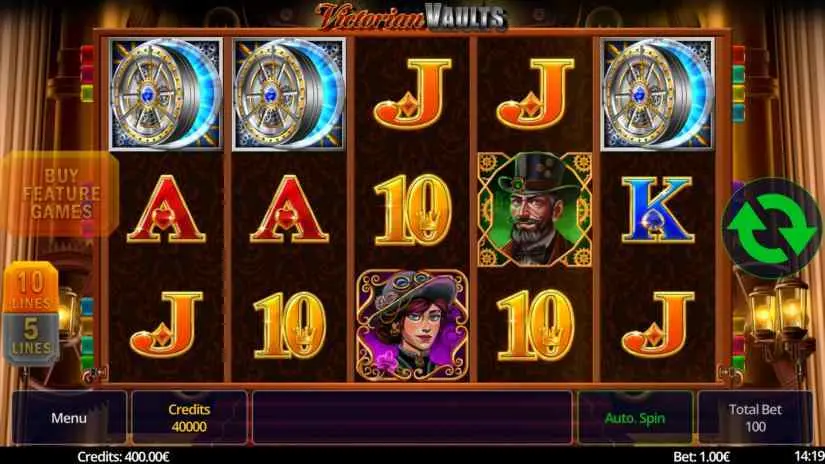Spin the reels with the green arrows button
The height and width of the screenshot is (464, 825).
coord(771,228)
